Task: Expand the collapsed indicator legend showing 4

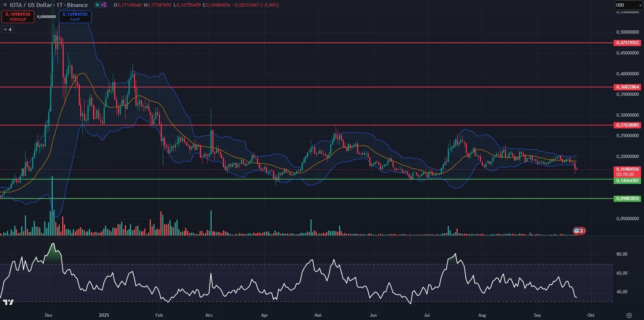Action: [x=7, y=30]
